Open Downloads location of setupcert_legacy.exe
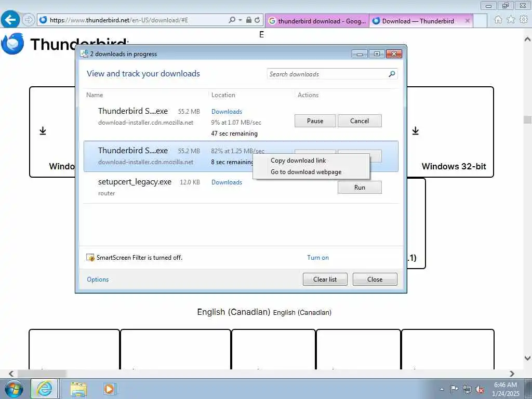Viewport: 532px width, 399px height. 227,182
